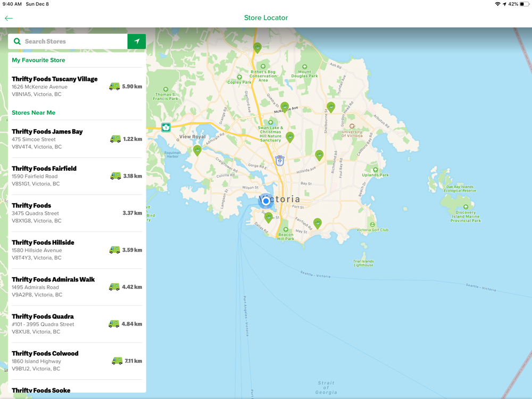This screenshot has height=399, width=532.
Task: Tap University of Victoria map marker
Action: (x=352, y=126)
